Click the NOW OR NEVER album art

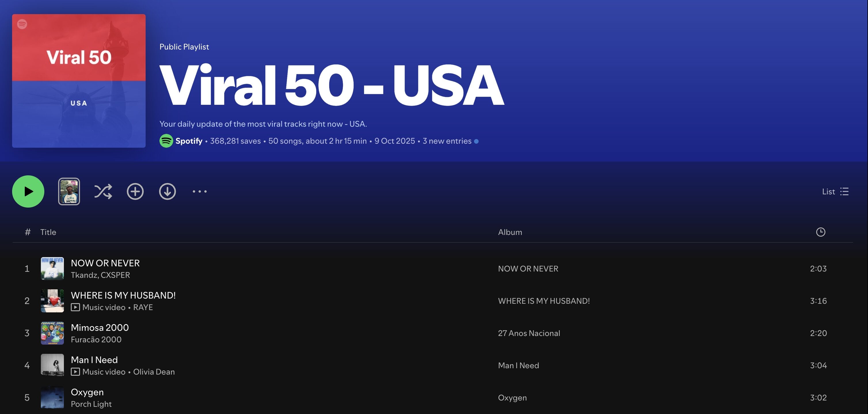point(52,268)
